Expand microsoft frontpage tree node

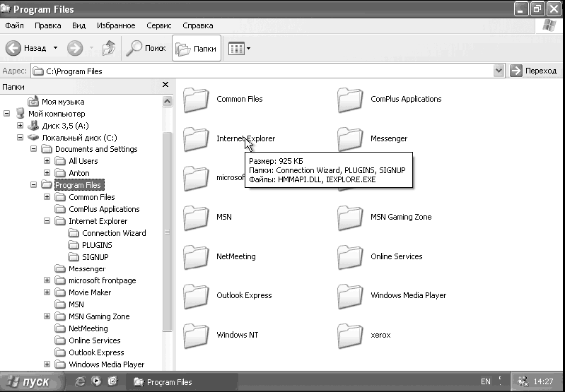47,280
